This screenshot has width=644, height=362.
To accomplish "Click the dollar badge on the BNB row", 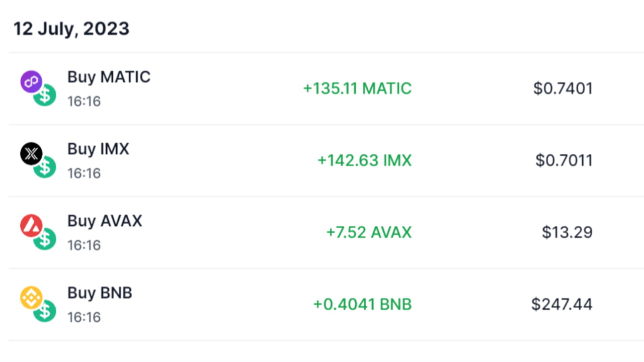I will point(45,310).
